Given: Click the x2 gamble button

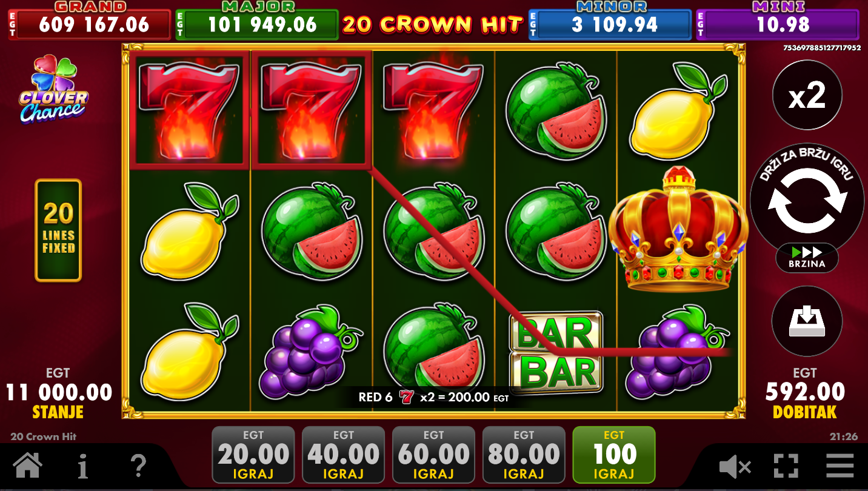Looking at the screenshot, I should (807, 95).
